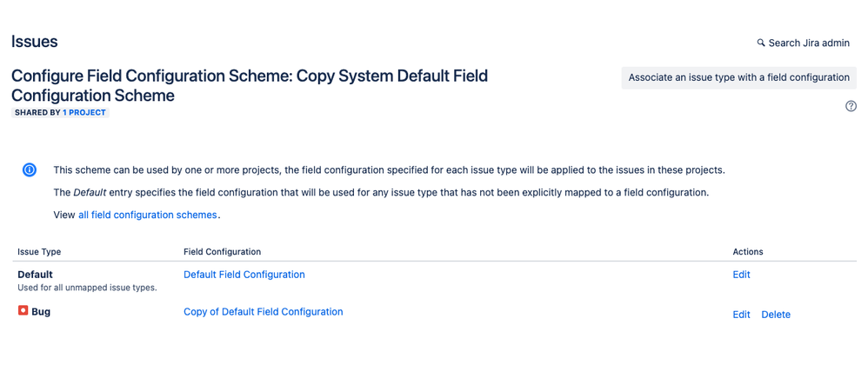868x365 pixels.
Task: Click the Issues page heading
Action: [34, 42]
